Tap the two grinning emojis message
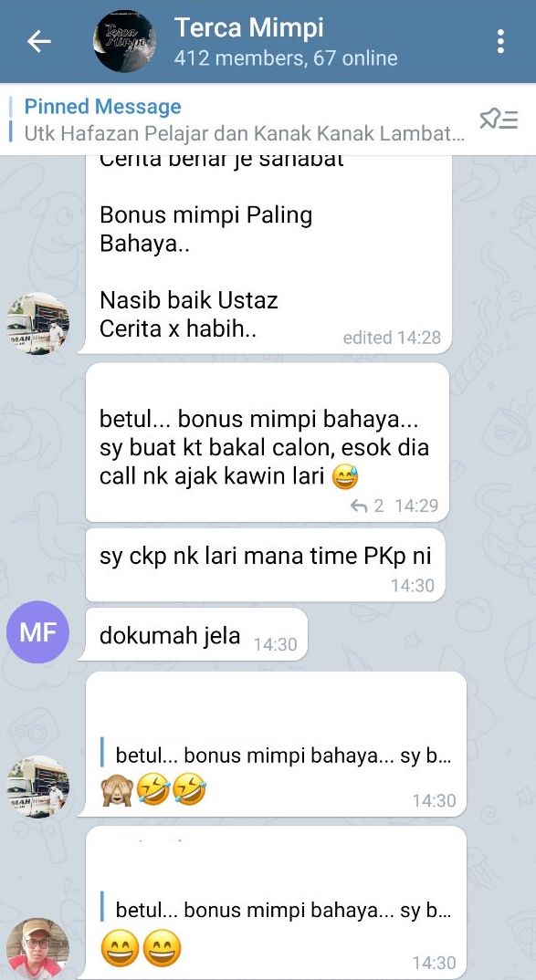The image size is (536, 980). (x=276, y=902)
